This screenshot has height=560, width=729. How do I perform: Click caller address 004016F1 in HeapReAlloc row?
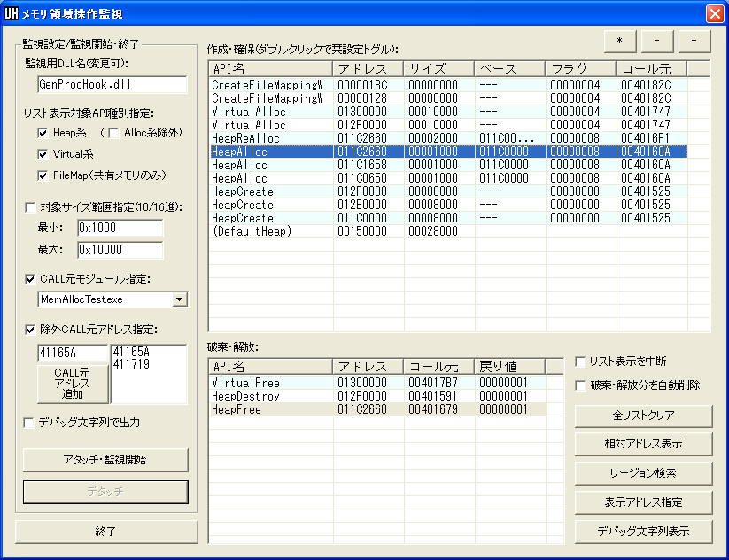point(646,138)
